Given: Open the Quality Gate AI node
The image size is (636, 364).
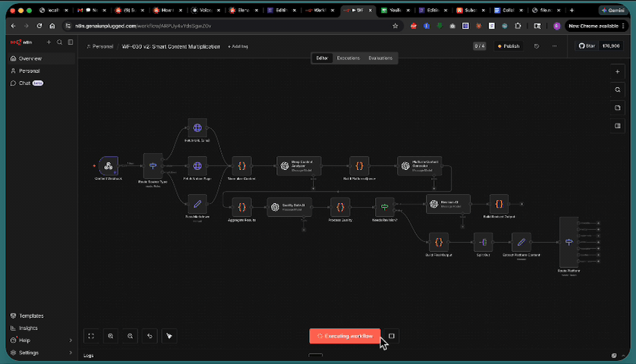Looking at the screenshot, I should pyautogui.click(x=289, y=207).
